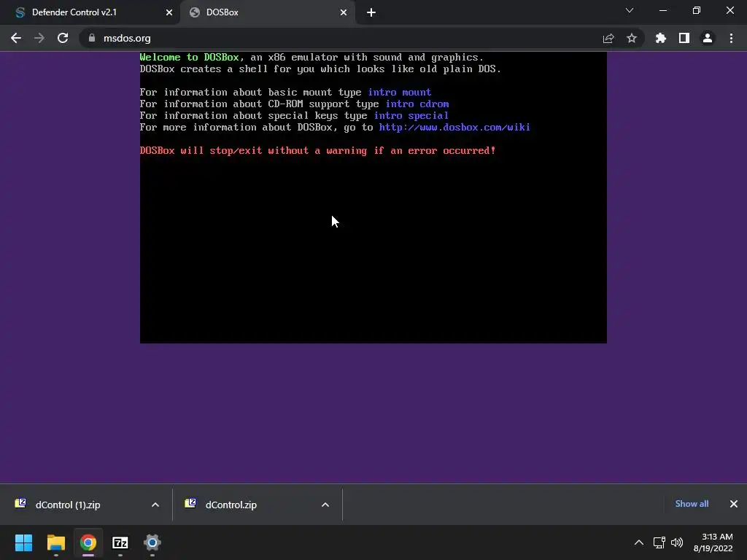
Task: Click the 'intro special' text
Action: 411,115
